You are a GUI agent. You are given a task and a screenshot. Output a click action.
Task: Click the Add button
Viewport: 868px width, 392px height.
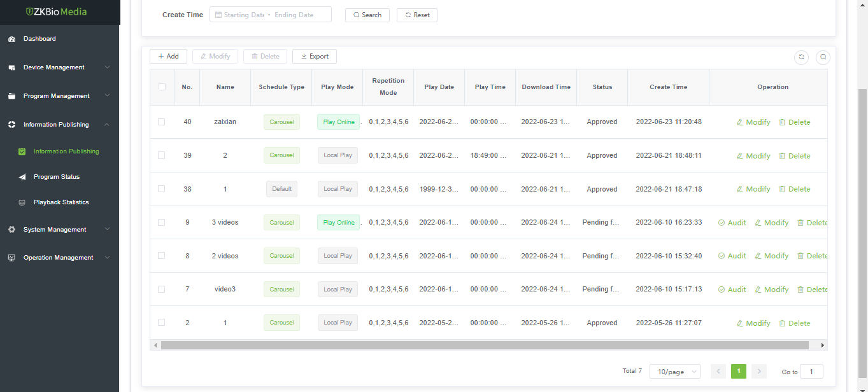point(168,57)
